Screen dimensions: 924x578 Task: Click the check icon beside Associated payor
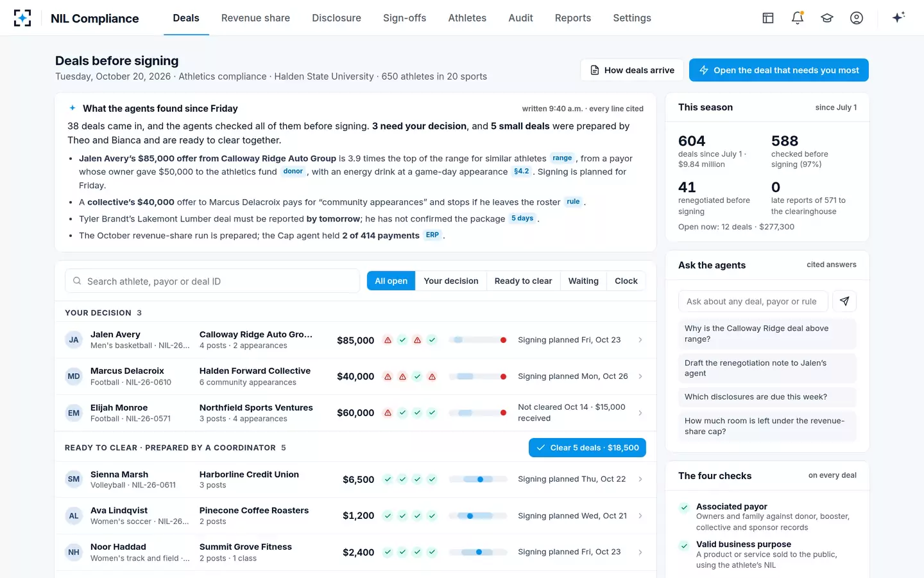tap(685, 507)
